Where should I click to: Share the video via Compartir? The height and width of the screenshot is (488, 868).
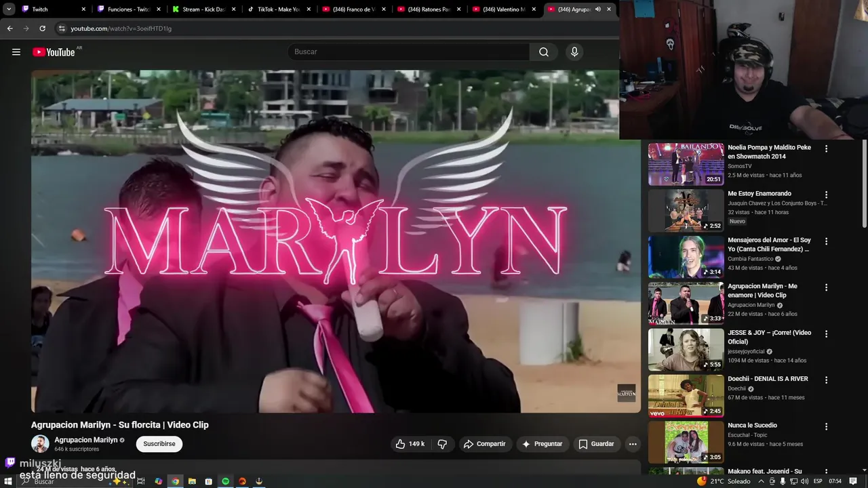click(485, 444)
